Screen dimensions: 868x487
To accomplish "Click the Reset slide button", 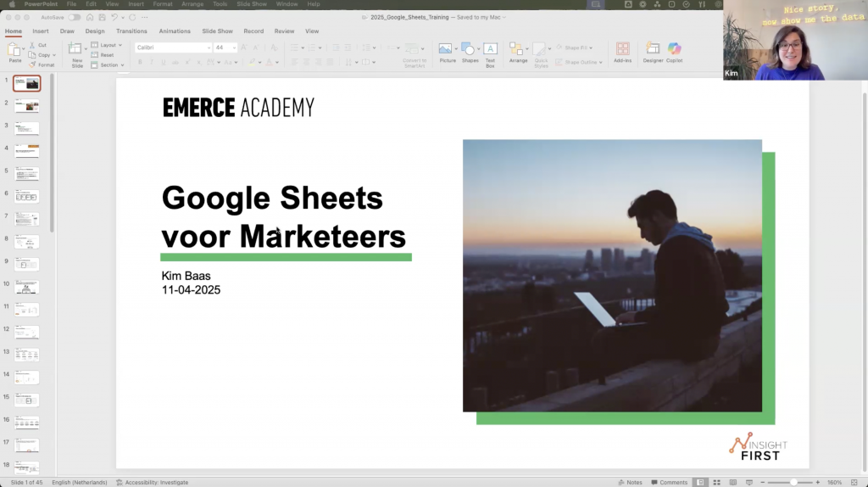I will (x=103, y=55).
